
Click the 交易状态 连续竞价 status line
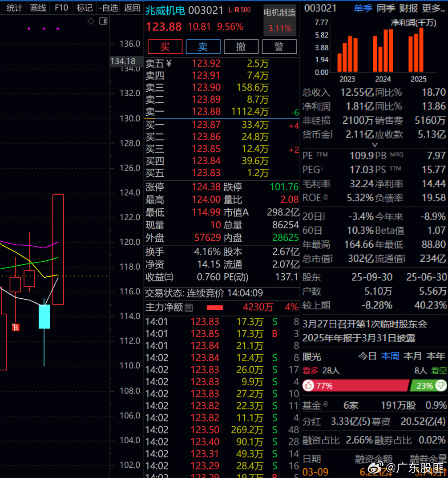(x=204, y=293)
